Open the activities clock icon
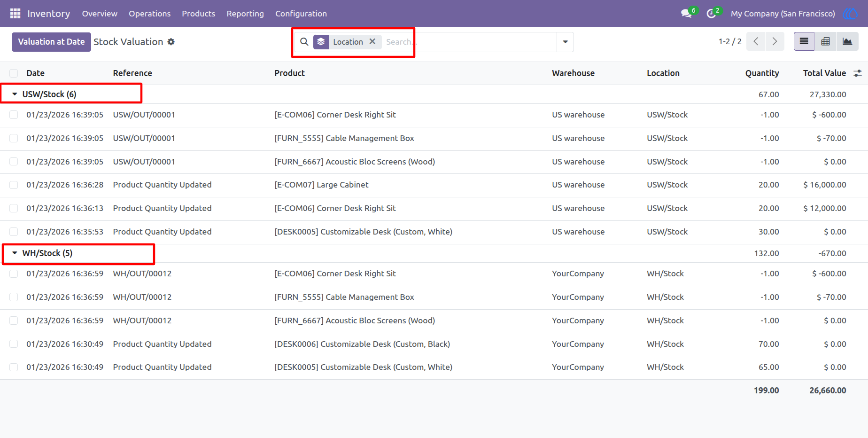The height and width of the screenshot is (438, 868). click(x=711, y=14)
